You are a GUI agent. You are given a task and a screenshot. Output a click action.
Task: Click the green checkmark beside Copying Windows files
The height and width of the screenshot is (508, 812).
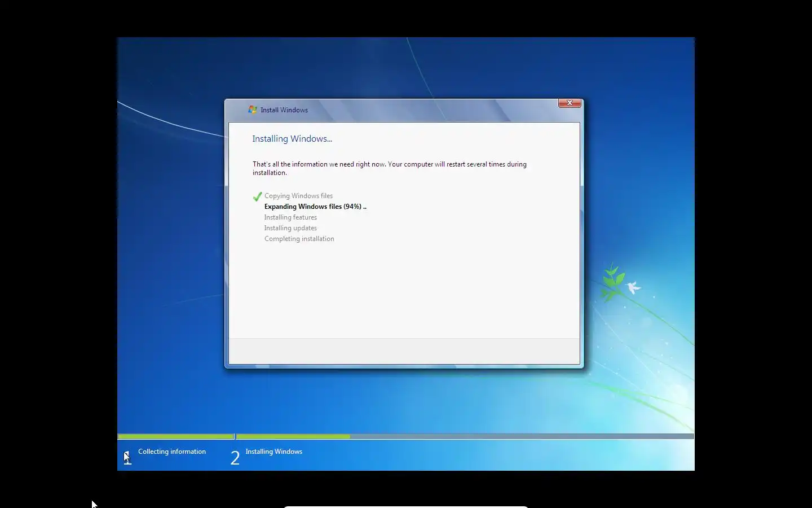257,196
